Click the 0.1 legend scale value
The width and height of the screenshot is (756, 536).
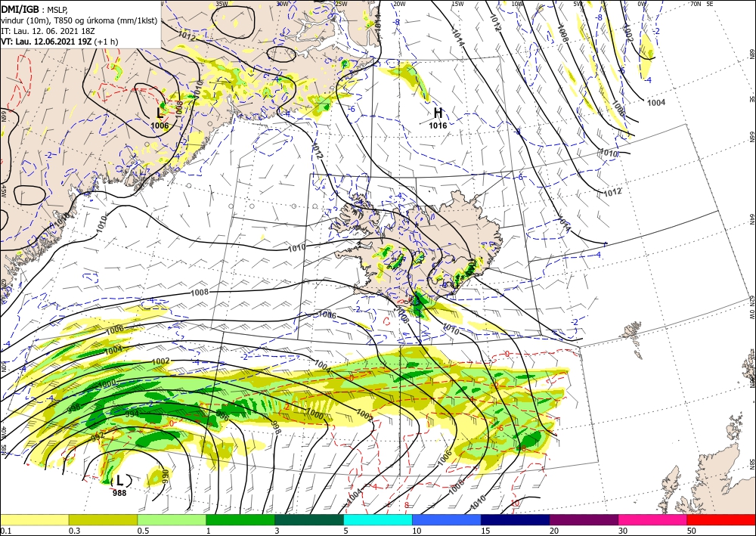pyautogui.click(x=5, y=531)
